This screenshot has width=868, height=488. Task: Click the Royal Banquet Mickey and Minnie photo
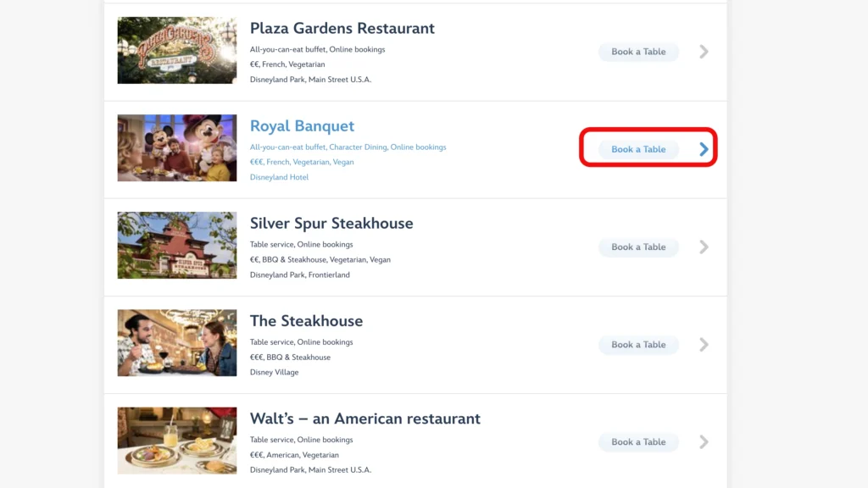176,148
